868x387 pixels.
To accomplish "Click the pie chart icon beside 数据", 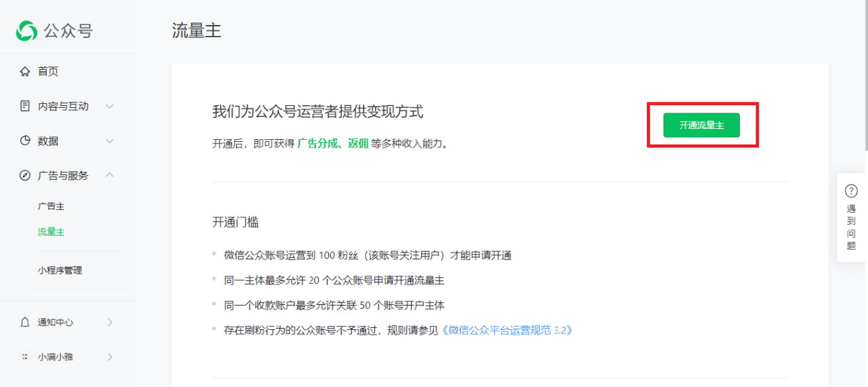I will coord(25,141).
